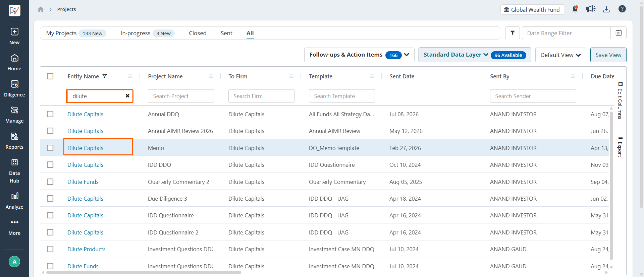Click in the Search Project field
This screenshot has width=644, height=277.
click(181, 96)
